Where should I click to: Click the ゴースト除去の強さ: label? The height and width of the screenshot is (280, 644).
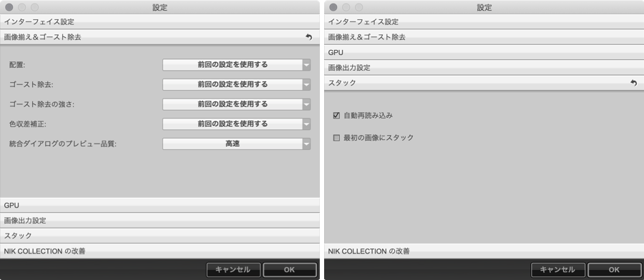pos(42,104)
